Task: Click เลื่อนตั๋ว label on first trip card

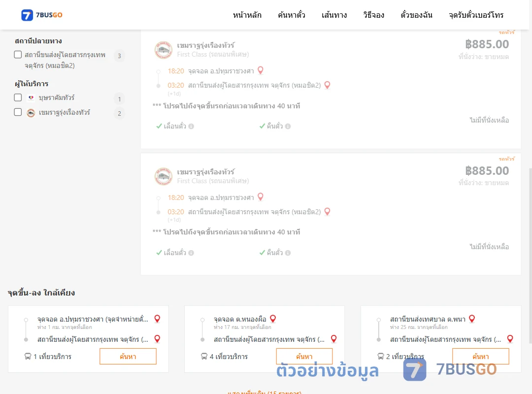Action: point(175,126)
